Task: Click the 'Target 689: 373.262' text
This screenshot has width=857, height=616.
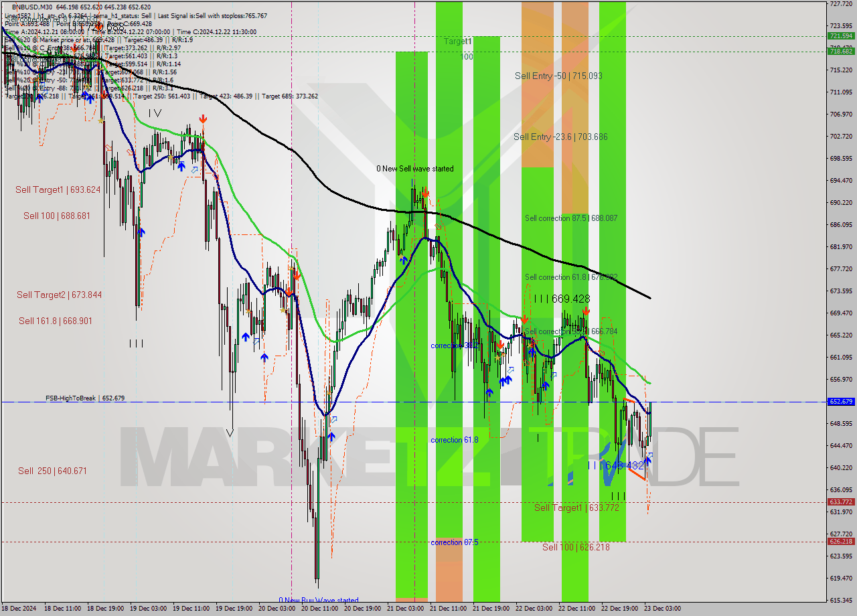Action: (289, 96)
